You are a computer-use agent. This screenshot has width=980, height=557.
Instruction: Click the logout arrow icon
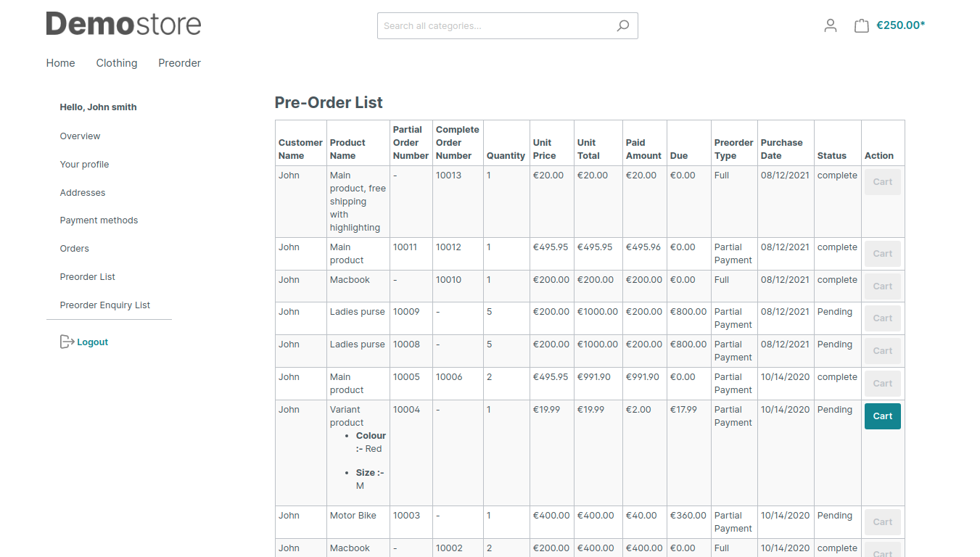[x=67, y=342]
